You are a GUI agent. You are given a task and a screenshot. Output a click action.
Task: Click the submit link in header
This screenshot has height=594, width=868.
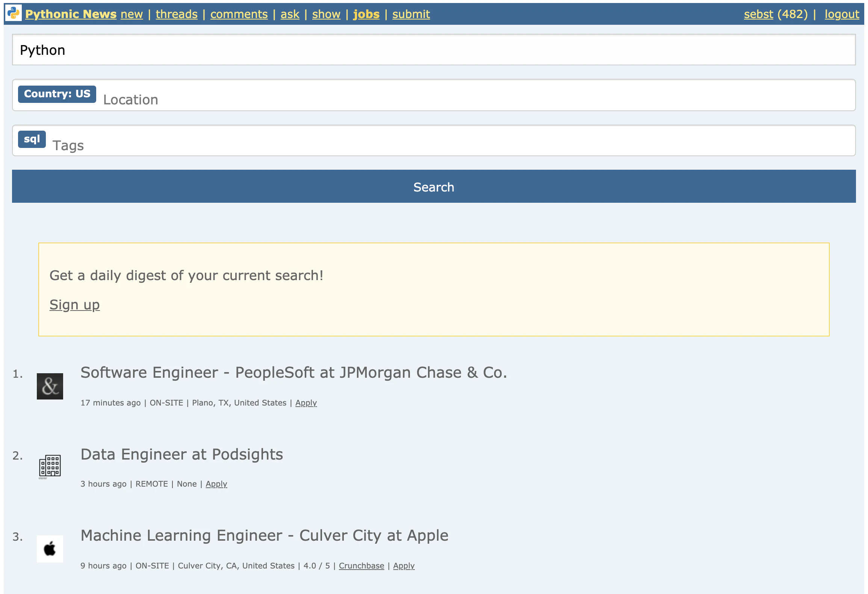click(411, 14)
